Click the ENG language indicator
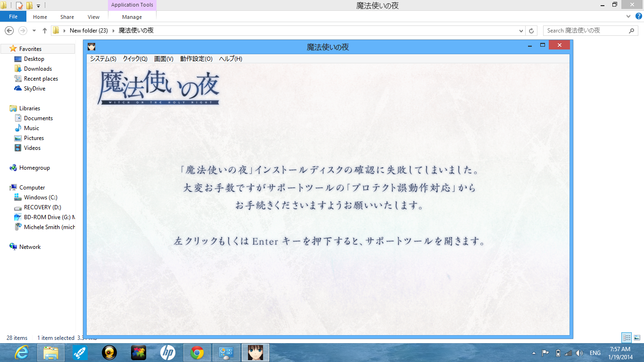The image size is (644, 362). (595, 353)
